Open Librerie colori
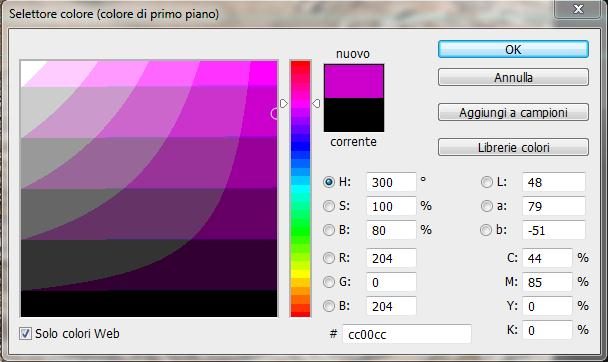The image size is (608, 362). click(x=513, y=147)
